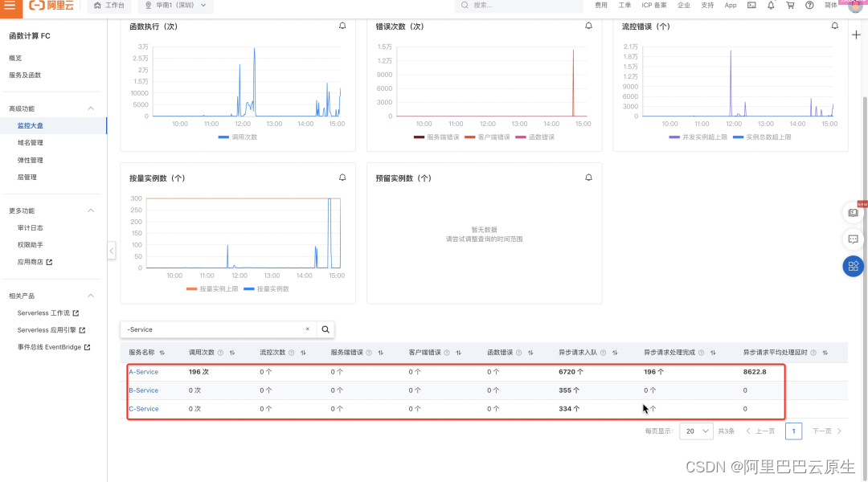Toggle the 按量实例上限 legend series

point(212,289)
